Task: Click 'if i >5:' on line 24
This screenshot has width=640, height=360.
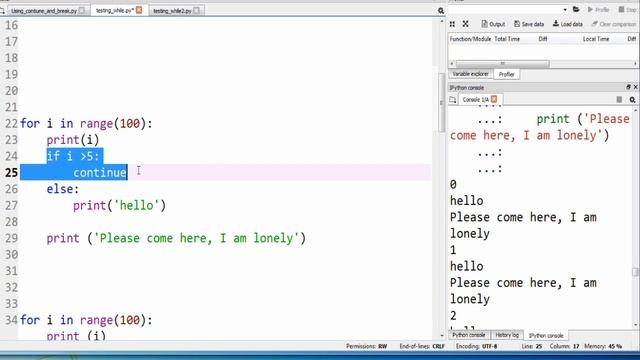Action: pyautogui.click(x=73, y=156)
